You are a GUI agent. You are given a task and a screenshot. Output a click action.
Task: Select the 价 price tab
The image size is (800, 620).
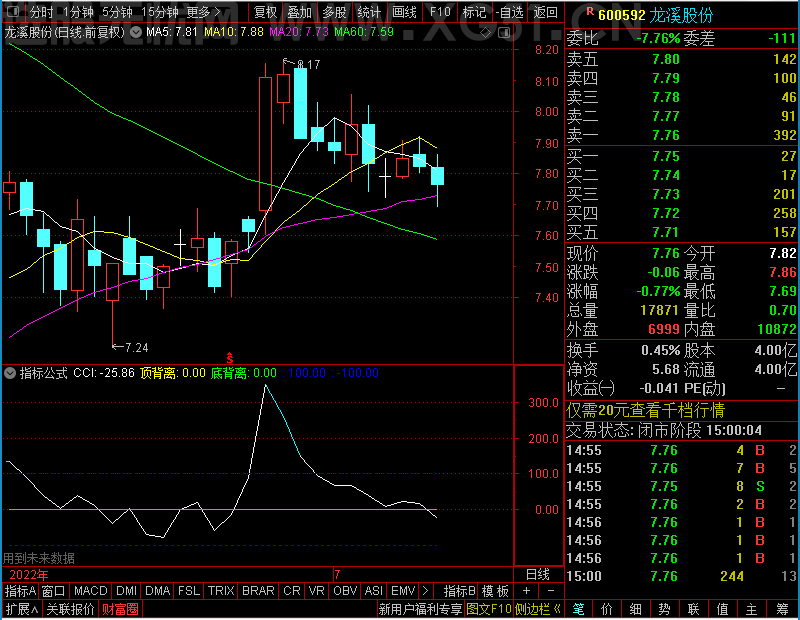pyautogui.click(x=607, y=609)
